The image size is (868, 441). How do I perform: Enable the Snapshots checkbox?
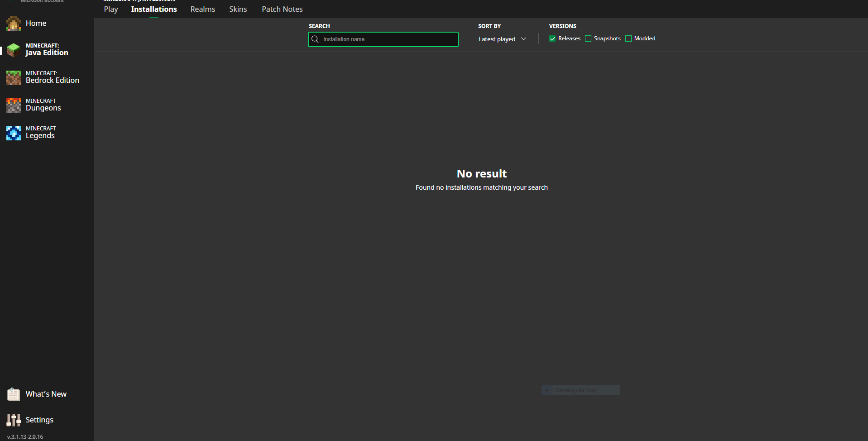coord(588,38)
